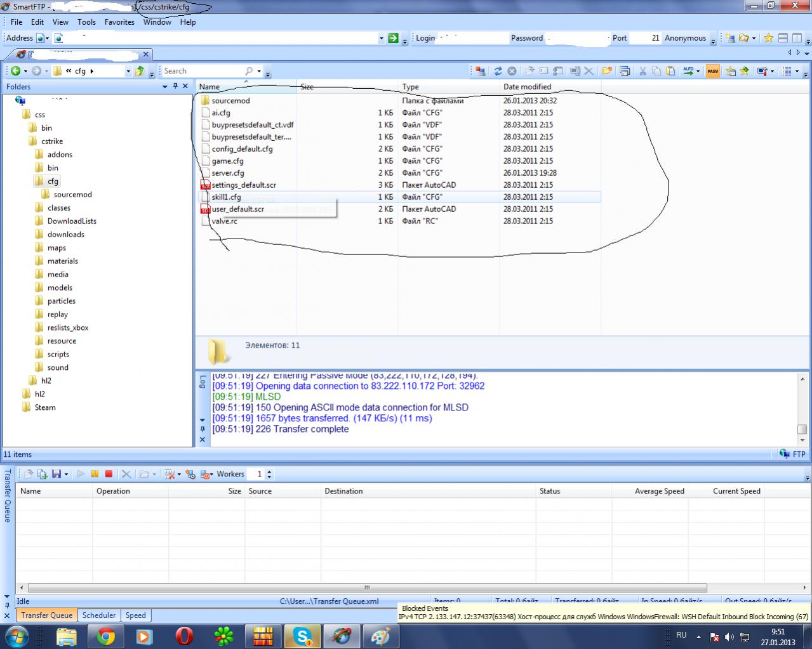Image resolution: width=812 pixels, height=649 pixels.
Task: Click the horizontal split window icon
Action: pyautogui.click(x=783, y=38)
